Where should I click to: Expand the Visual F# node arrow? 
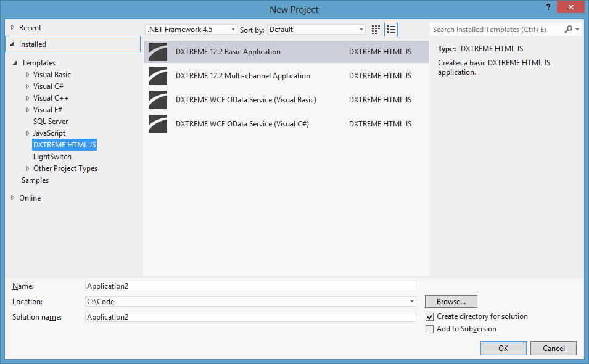click(x=27, y=110)
